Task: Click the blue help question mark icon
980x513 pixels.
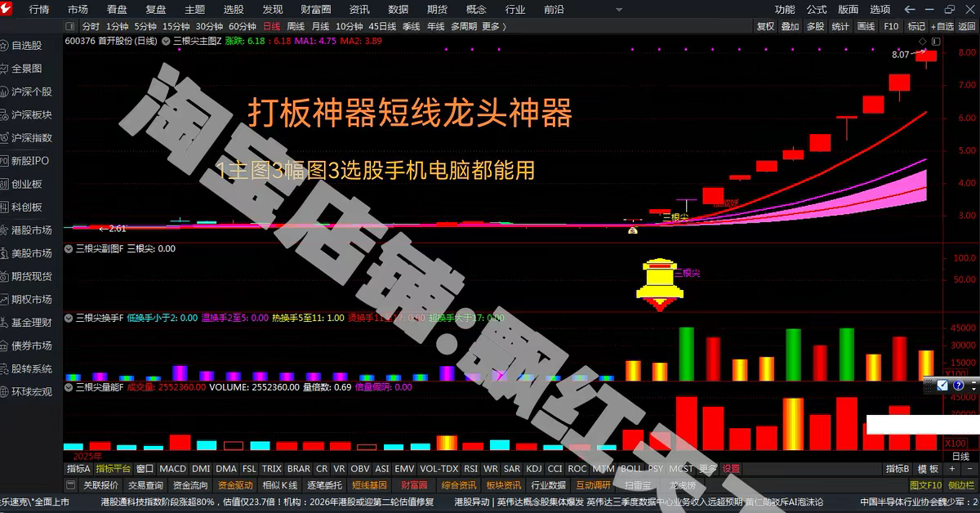Action: coord(959,385)
